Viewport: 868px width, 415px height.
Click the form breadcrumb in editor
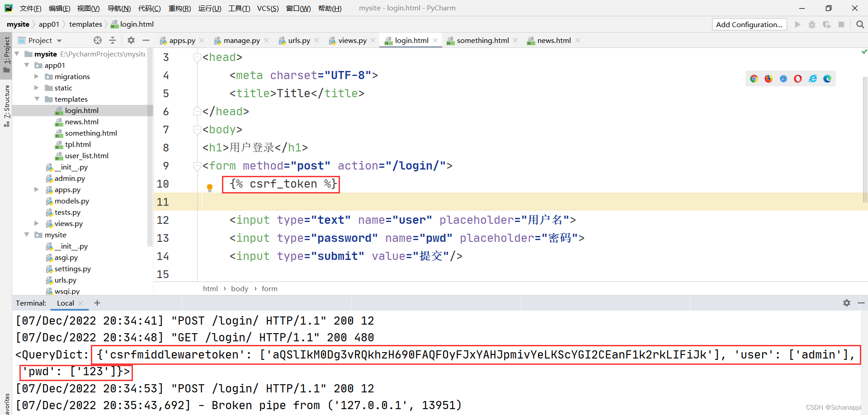coord(269,288)
